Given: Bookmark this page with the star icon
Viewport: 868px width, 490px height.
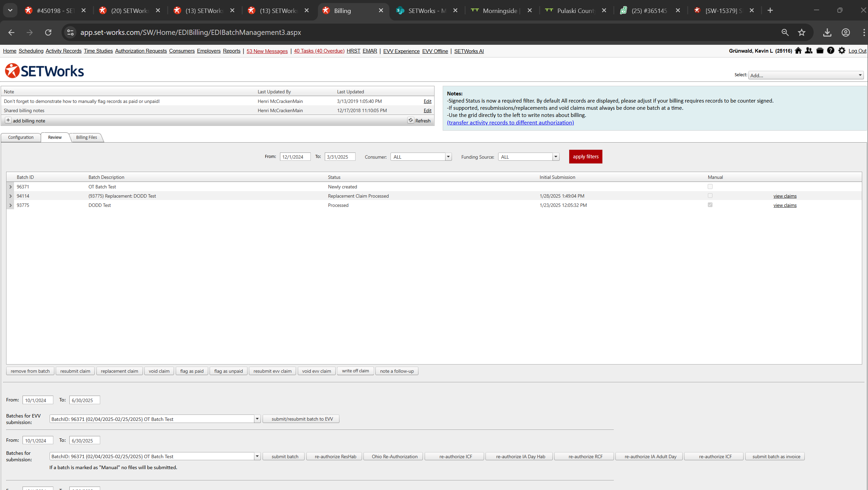Looking at the screenshot, I should [802, 32].
